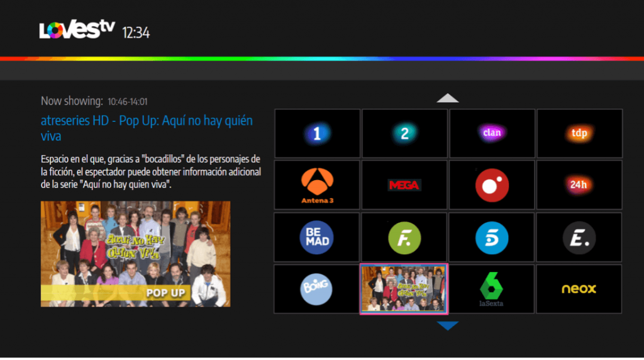Open the green F. channel tile
The image size is (644, 360).
coord(404,237)
